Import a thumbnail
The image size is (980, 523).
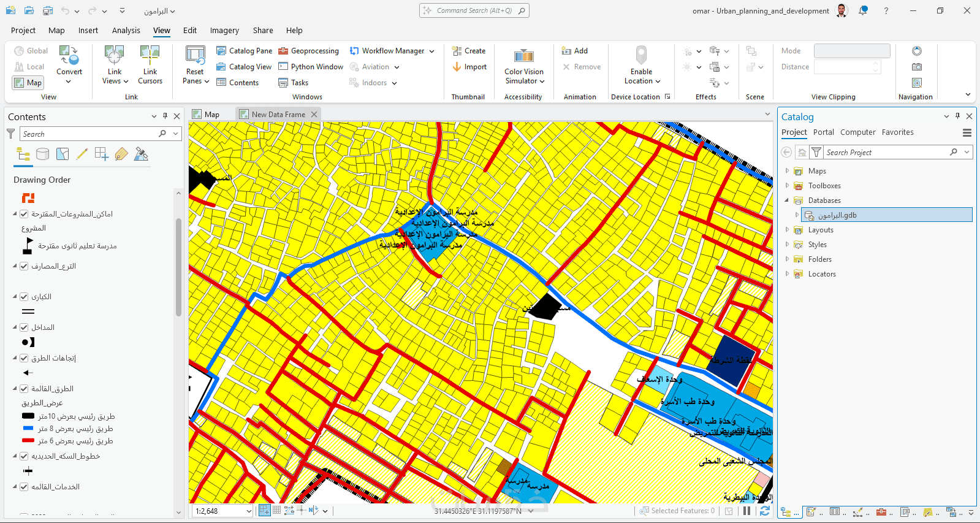(x=469, y=67)
